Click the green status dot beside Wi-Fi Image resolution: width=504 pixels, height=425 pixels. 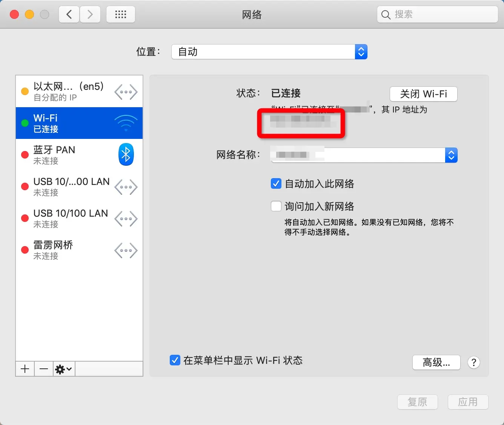[x=25, y=123]
